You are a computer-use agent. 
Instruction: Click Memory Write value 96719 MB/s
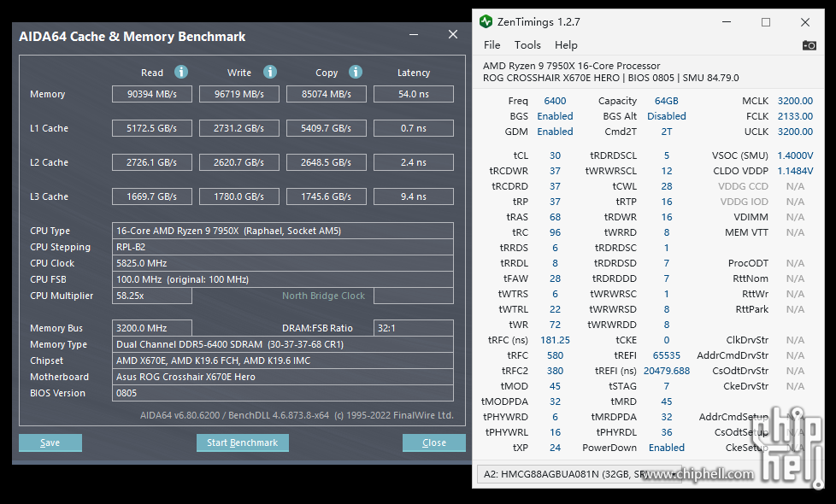[x=238, y=94]
